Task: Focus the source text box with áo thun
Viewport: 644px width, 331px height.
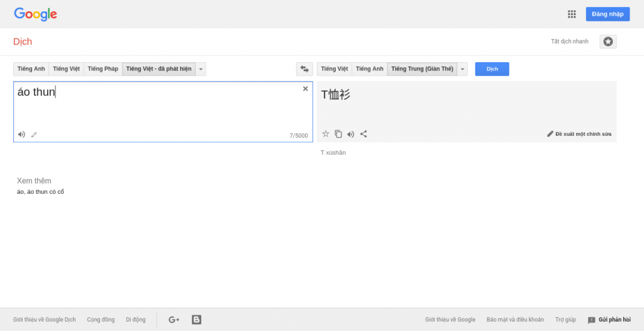Action: (x=163, y=112)
